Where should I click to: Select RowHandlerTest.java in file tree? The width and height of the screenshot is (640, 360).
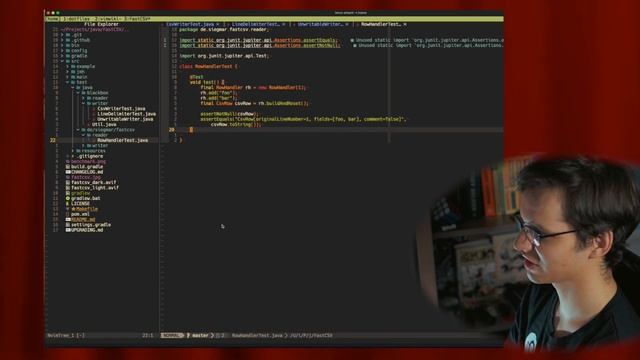point(122,140)
